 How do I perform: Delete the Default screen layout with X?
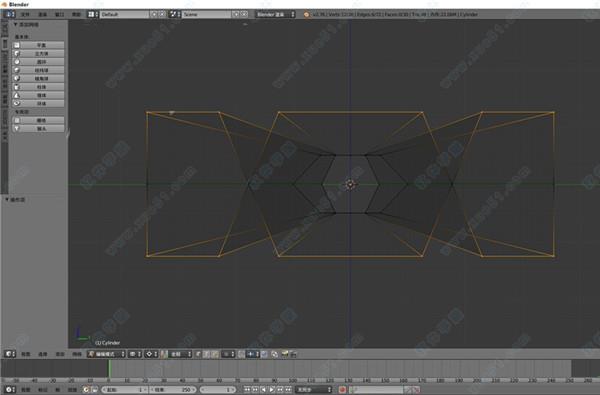point(162,14)
